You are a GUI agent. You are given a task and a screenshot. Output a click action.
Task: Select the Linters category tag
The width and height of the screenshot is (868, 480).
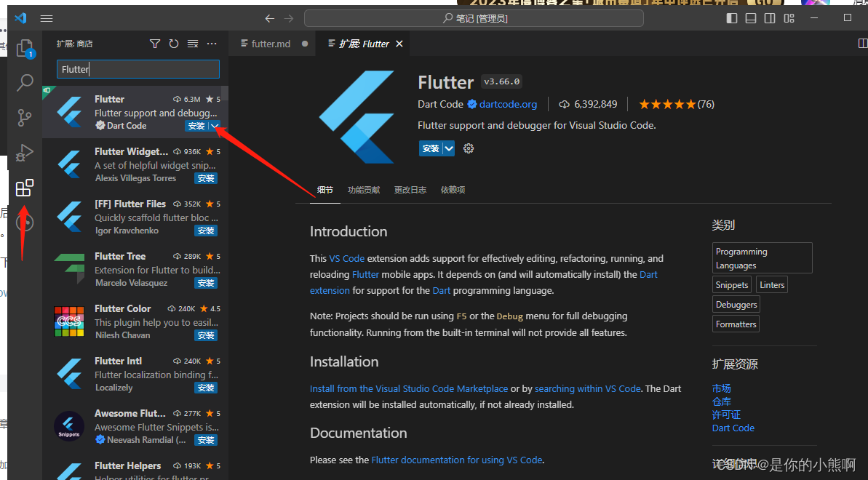point(772,285)
